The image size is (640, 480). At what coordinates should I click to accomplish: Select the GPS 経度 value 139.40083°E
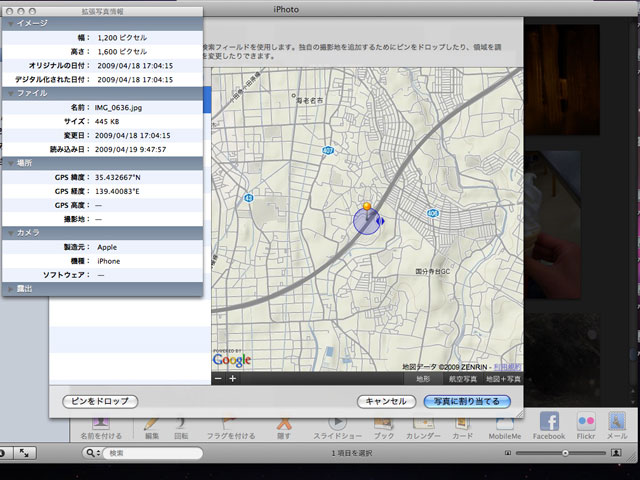pos(117,191)
